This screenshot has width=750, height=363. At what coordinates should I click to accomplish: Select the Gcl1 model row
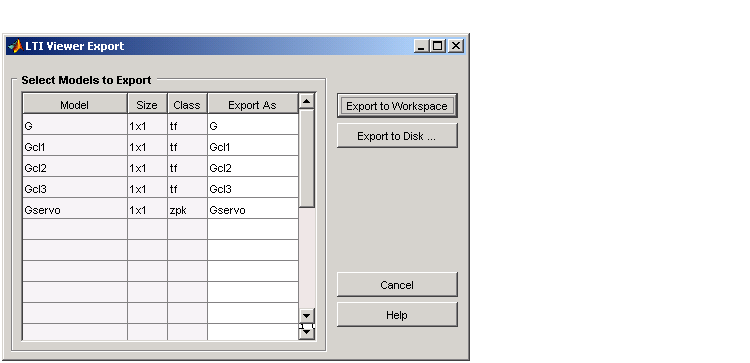pos(160,147)
